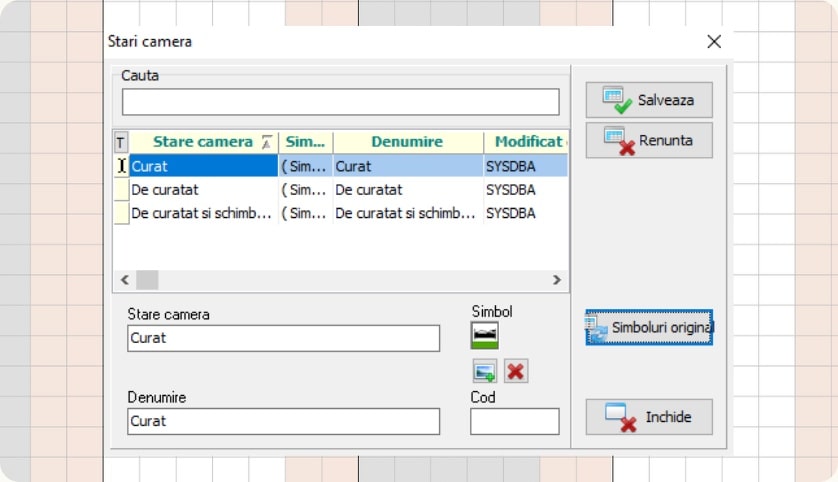This screenshot has width=838, height=482.
Task: Click the Simbol column header
Action: [x=305, y=142]
